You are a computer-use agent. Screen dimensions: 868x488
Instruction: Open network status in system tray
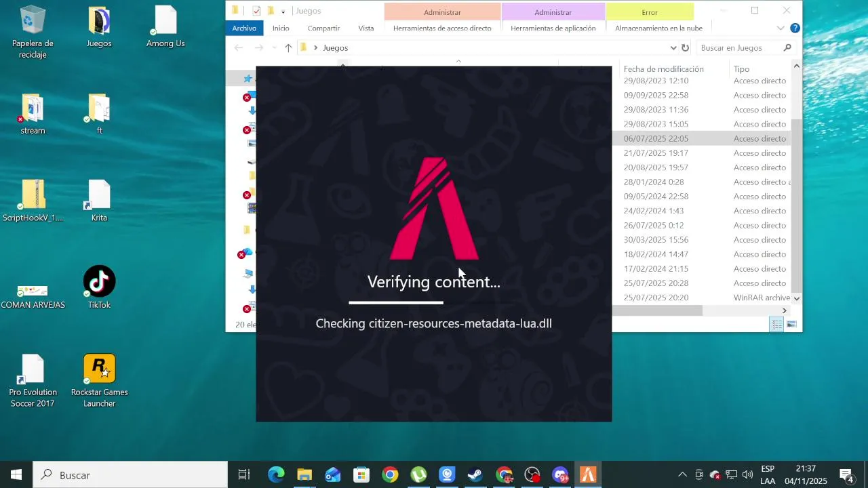[x=731, y=475]
